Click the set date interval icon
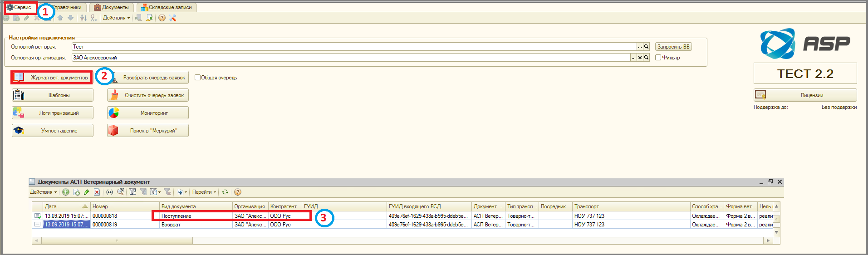This screenshot has width=868, height=255. (109, 192)
